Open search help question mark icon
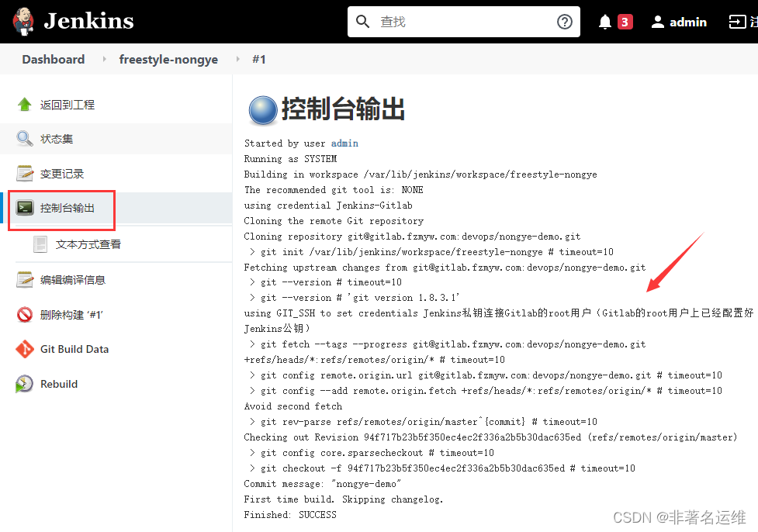The width and height of the screenshot is (758, 532). tap(564, 22)
